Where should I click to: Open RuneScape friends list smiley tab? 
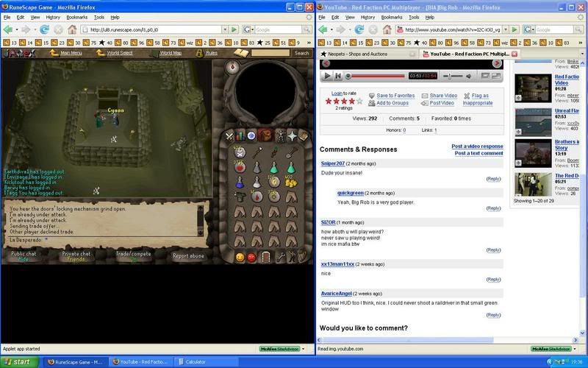(x=240, y=257)
